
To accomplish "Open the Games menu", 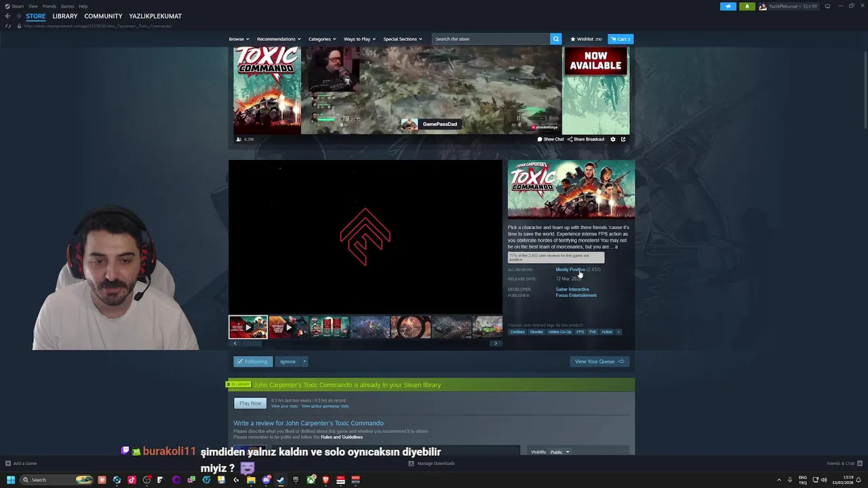I will click(x=67, y=6).
